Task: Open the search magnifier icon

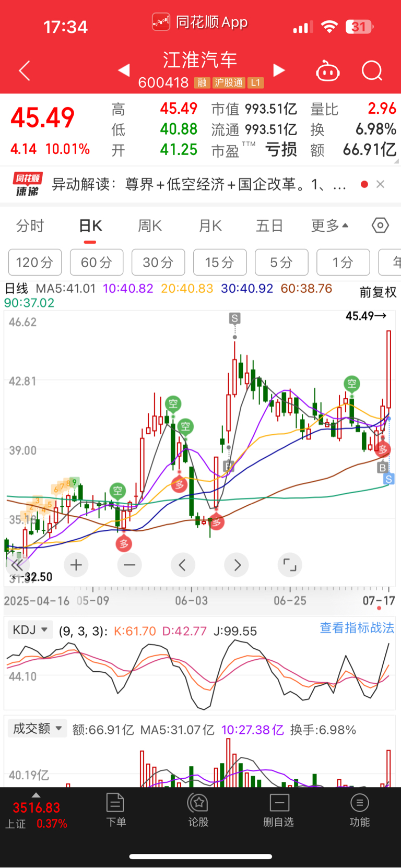Action: pos(372,70)
